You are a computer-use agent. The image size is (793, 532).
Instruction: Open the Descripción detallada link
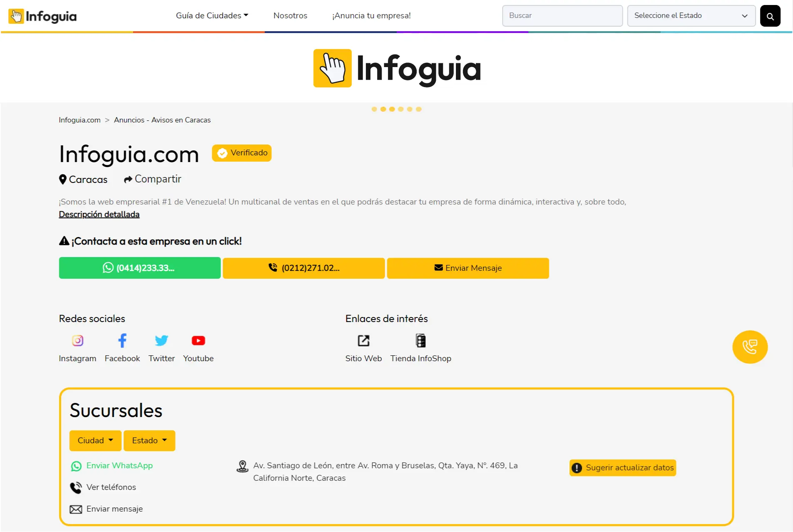[99, 214]
